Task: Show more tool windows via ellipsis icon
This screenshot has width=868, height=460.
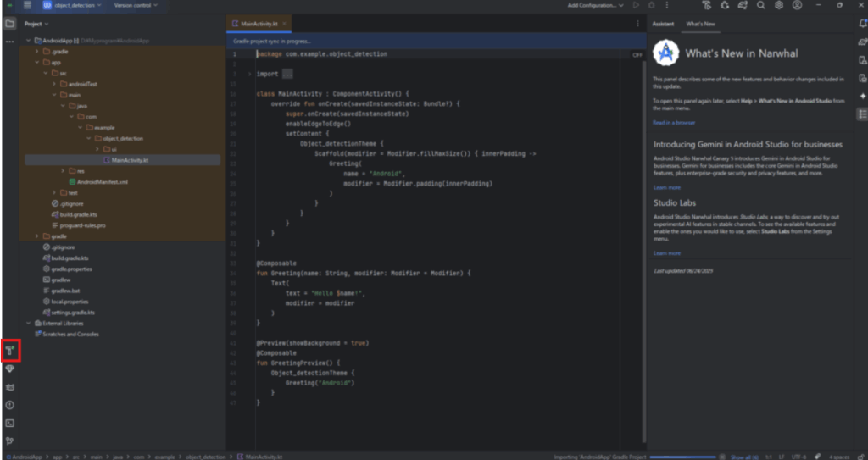Action: (10, 42)
